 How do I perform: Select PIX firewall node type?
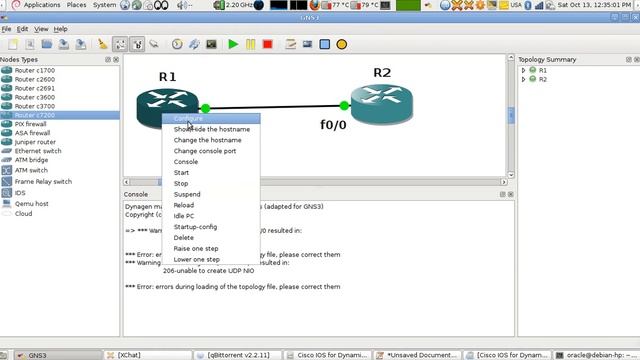[60, 124]
